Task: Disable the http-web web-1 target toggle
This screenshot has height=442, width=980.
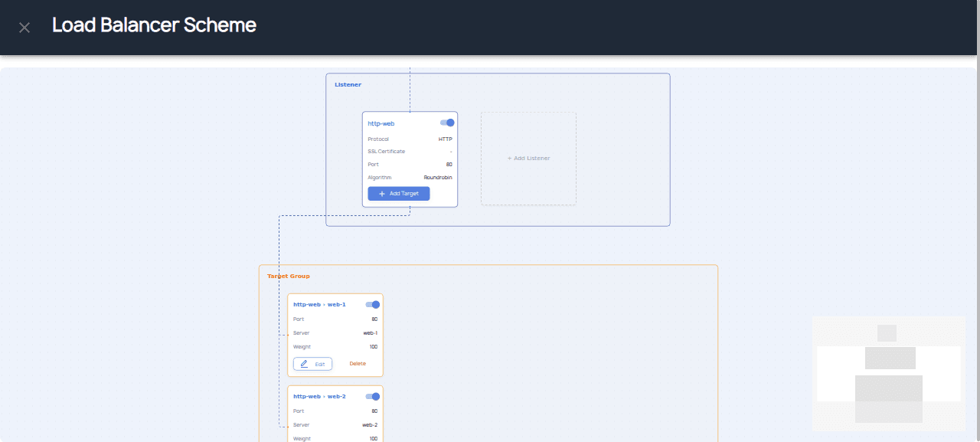Action: 373,304
